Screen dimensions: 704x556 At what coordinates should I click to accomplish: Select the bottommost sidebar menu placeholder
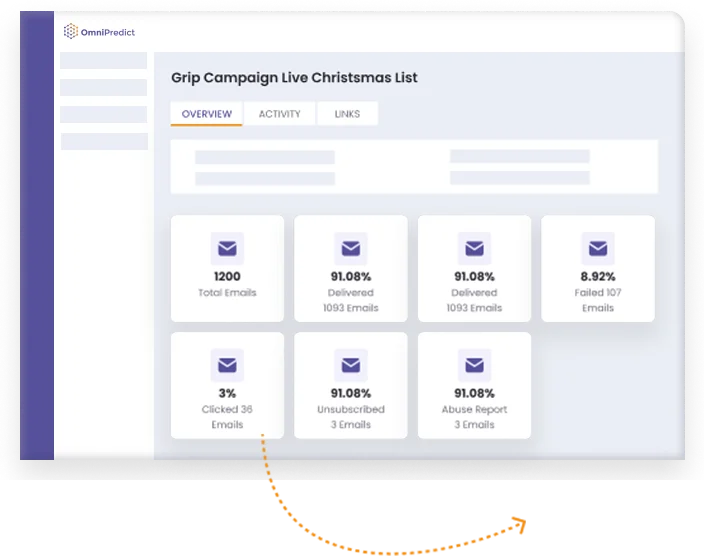point(103,141)
